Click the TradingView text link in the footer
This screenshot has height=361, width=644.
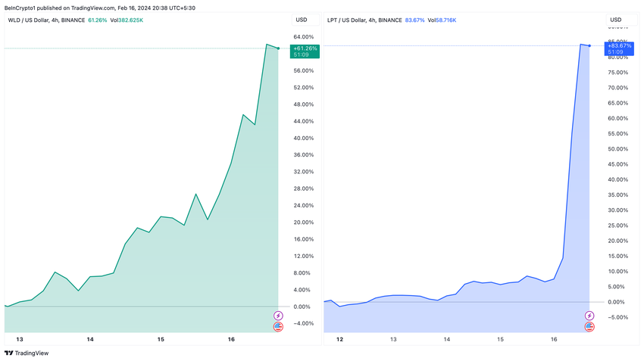coord(32,353)
